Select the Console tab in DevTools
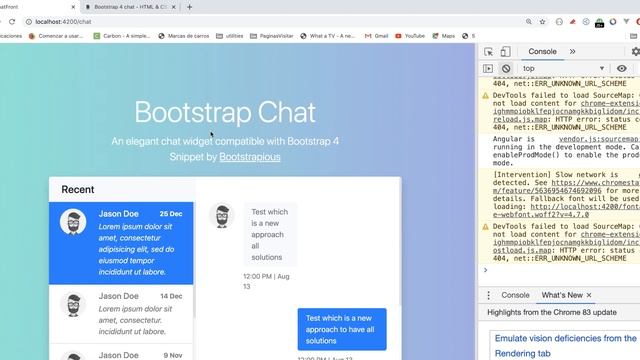The height and width of the screenshot is (360, 640). click(542, 51)
